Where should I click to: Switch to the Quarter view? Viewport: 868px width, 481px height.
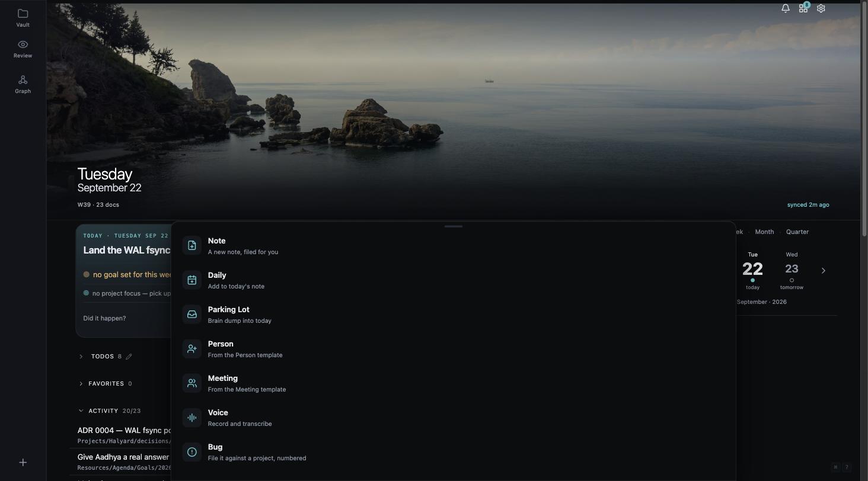(x=797, y=232)
